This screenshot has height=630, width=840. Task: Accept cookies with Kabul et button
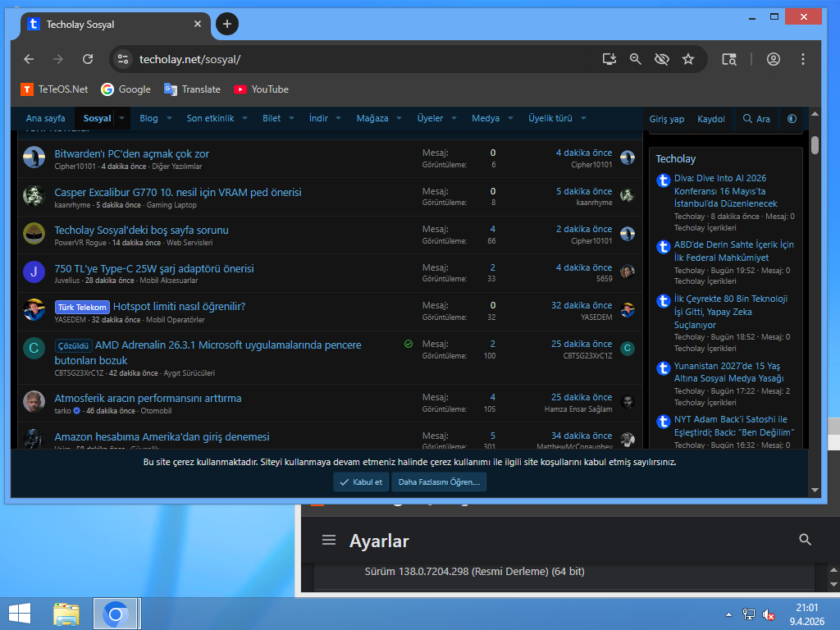click(361, 482)
